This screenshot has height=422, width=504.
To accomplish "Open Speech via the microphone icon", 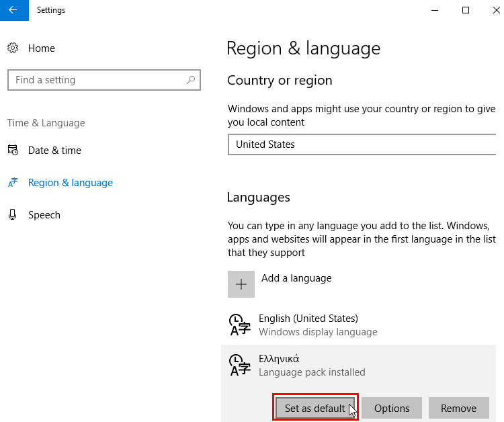I will click(x=13, y=214).
